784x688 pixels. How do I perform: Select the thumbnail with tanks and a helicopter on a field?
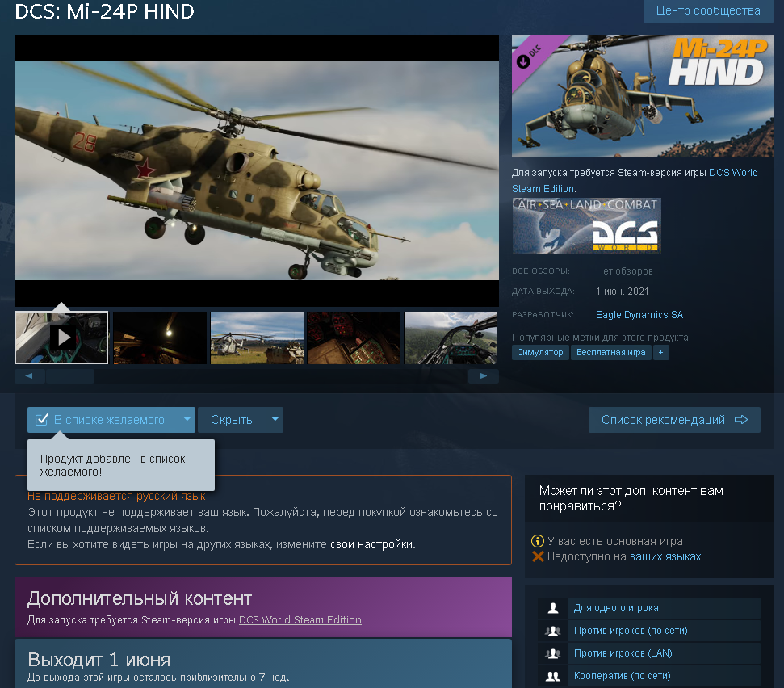pos(257,338)
